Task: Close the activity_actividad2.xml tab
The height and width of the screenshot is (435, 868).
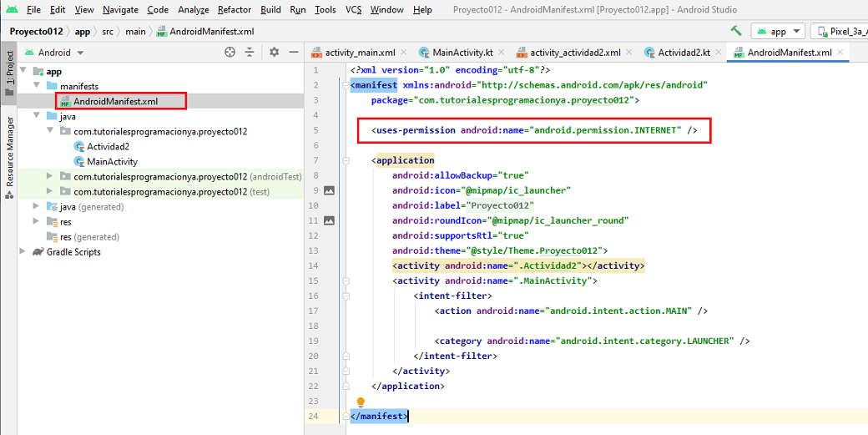Action: click(628, 52)
